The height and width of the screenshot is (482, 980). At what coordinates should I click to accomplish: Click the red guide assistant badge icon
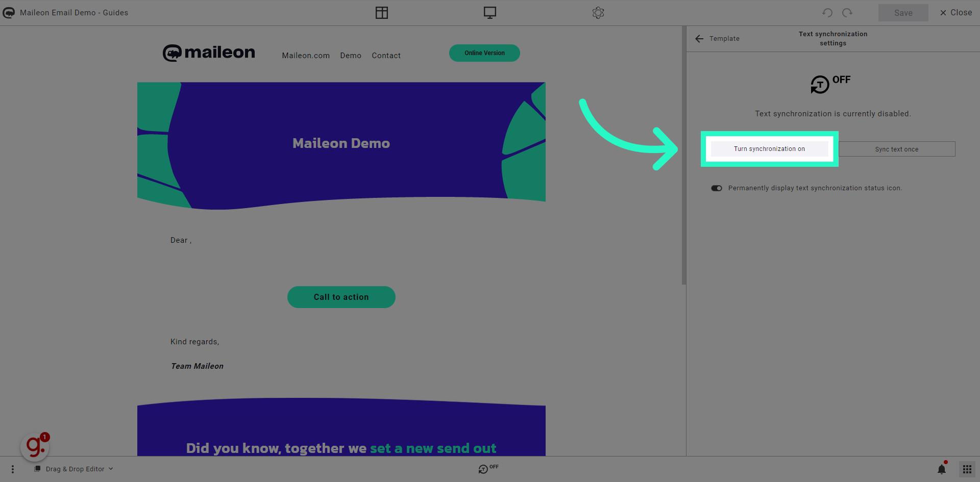[35, 447]
